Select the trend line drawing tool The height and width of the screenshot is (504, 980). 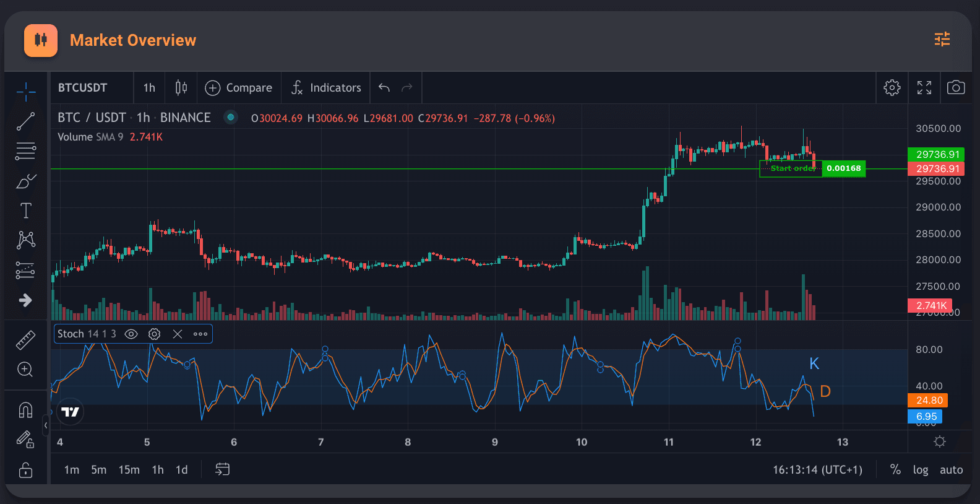(x=25, y=121)
